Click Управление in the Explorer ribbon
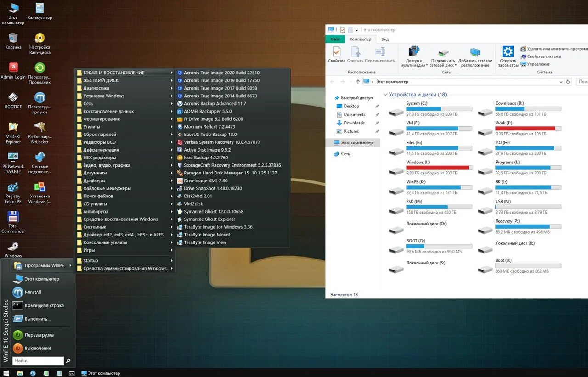588x377 pixels. point(535,64)
